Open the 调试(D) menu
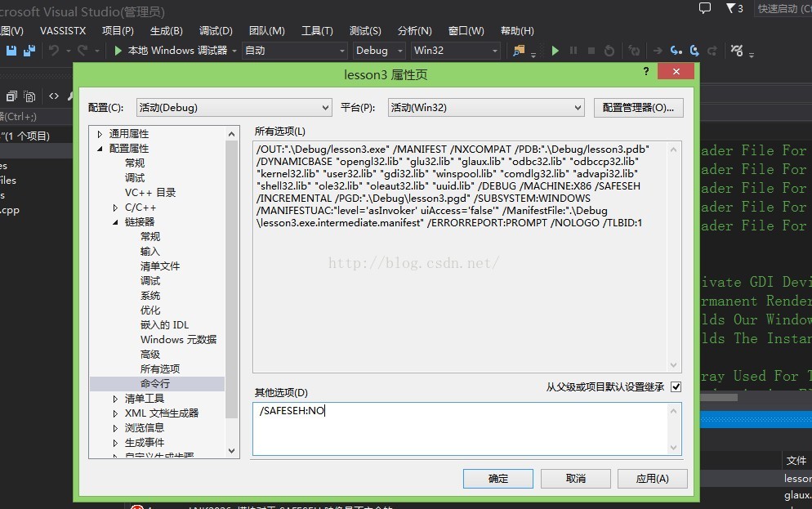812x509 pixels. coord(216,30)
